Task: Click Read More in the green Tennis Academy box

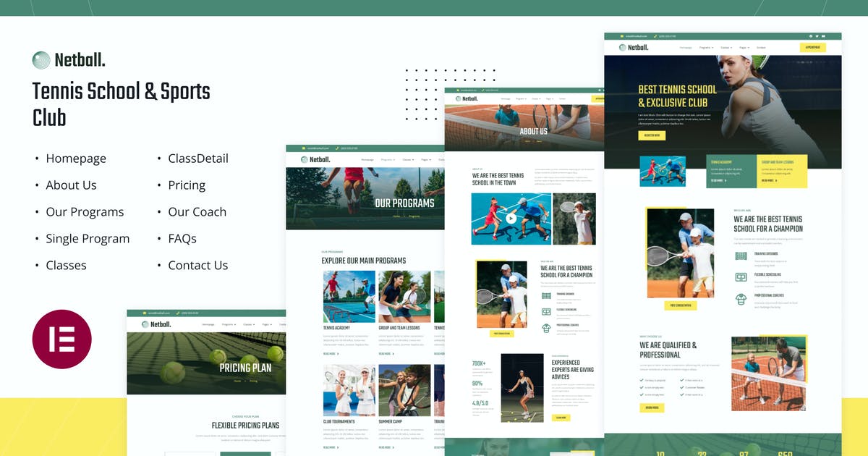Action: [719, 181]
